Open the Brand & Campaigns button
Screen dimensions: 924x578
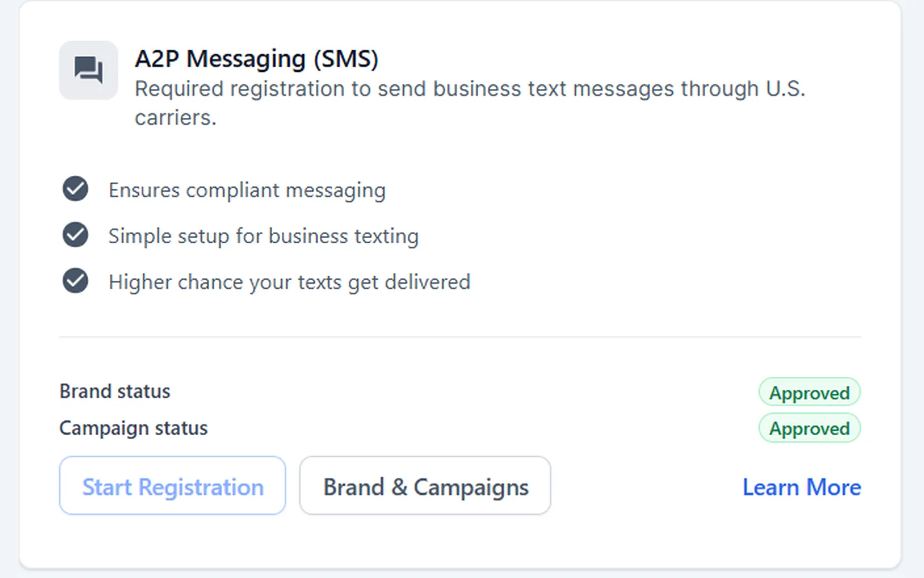[425, 486]
